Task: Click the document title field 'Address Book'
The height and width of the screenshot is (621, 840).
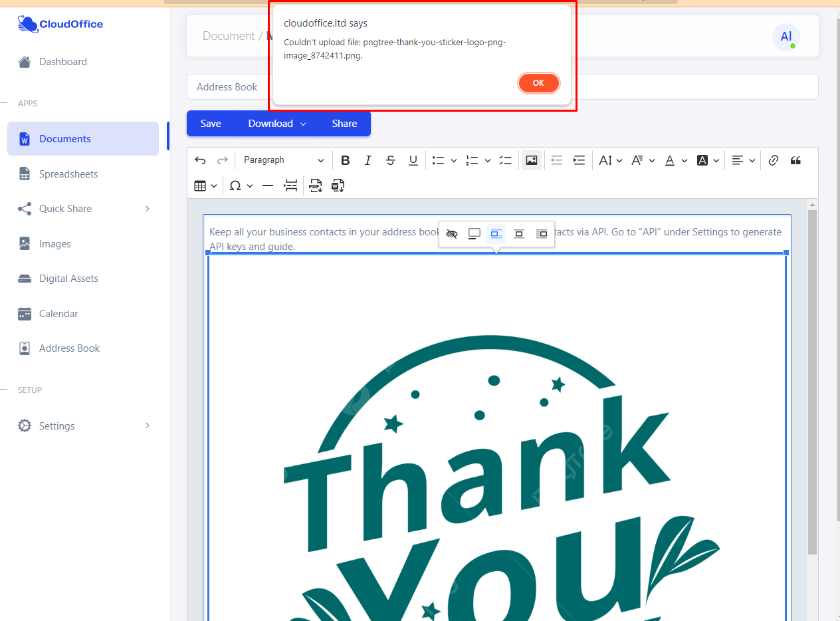Action: (502, 87)
